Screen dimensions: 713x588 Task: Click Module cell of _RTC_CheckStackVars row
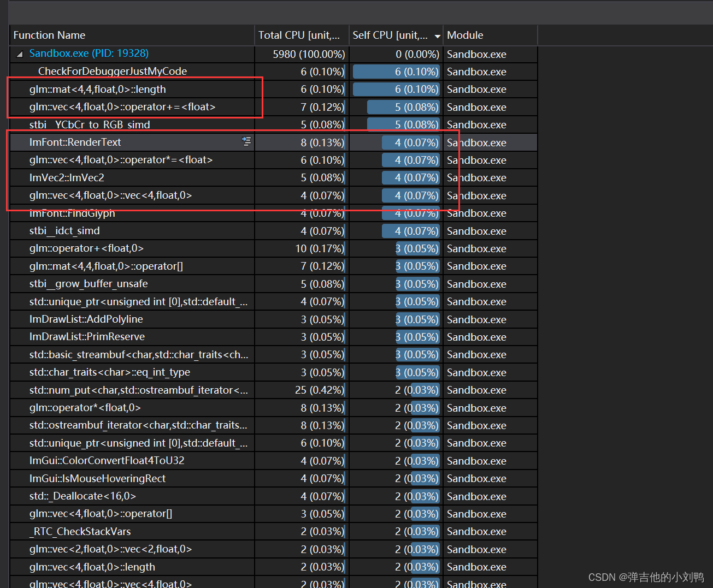[490, 531]
